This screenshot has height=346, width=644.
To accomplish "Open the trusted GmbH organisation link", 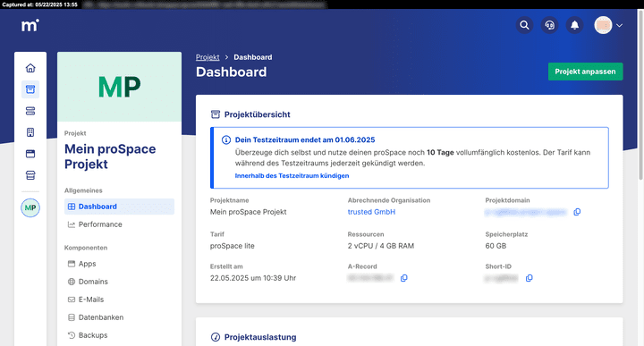I will pyautogui.click(x=371, y=212).
